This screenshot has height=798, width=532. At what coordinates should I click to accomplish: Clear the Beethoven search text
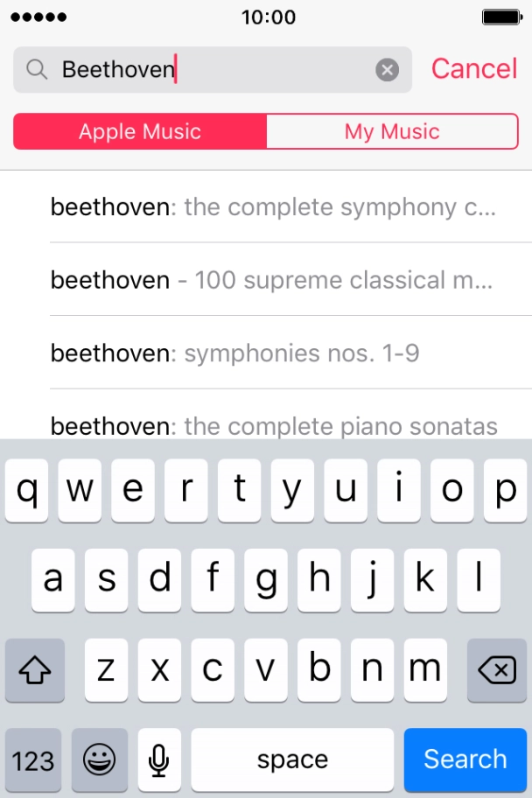(388, 70)
